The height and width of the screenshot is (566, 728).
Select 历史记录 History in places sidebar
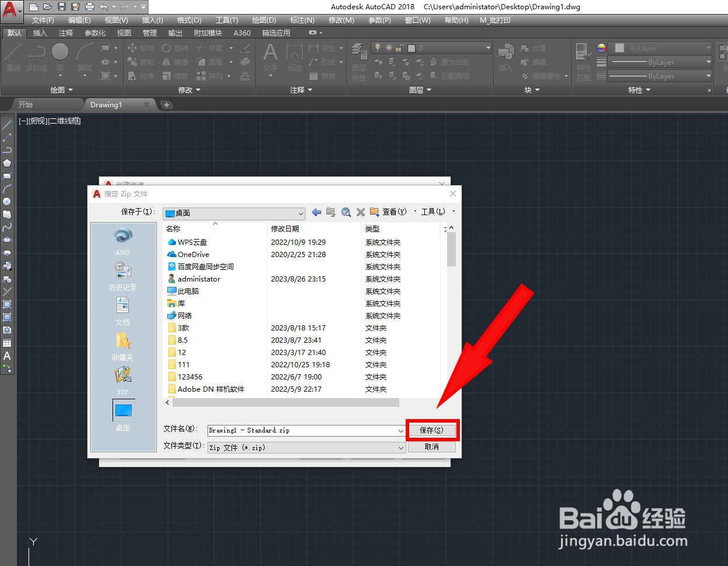tap(122, 276)
